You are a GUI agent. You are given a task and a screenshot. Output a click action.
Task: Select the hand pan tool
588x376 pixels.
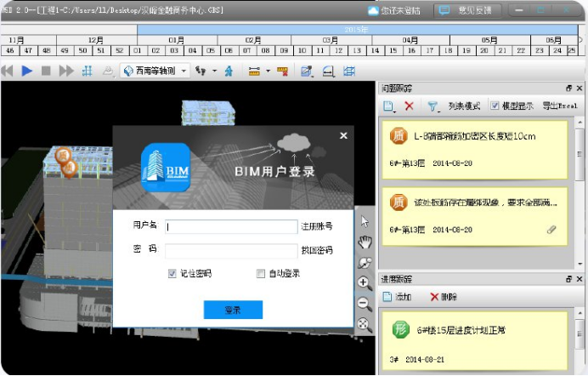[x=365, y=242]
